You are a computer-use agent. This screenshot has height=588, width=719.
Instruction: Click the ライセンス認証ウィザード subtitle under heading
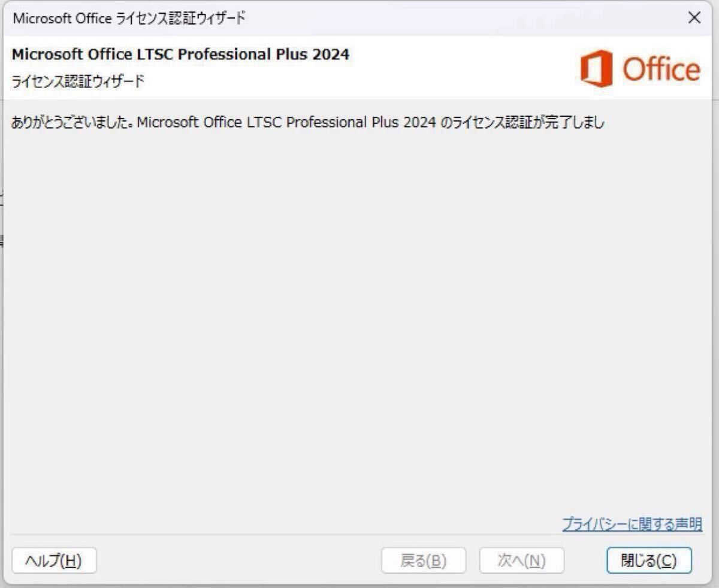pos(78,81)
